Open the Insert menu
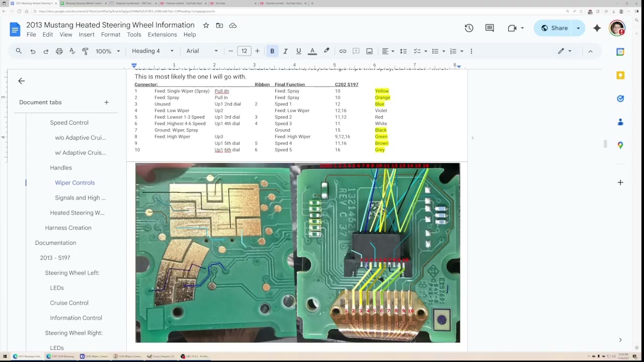The height and width of the screenshot is (362, 644). click(87, 35)
